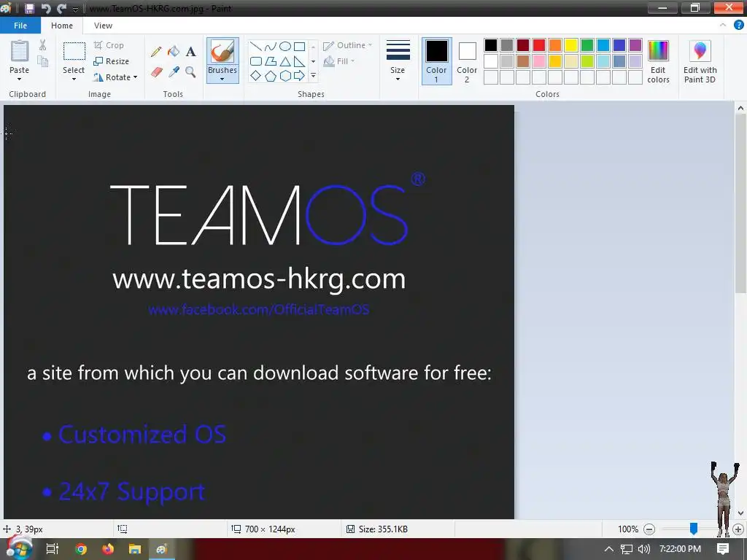The width and height of the screenshot is (747, 560).
Task: Pick the purple color swatch
Action: (x=635, y=45)
